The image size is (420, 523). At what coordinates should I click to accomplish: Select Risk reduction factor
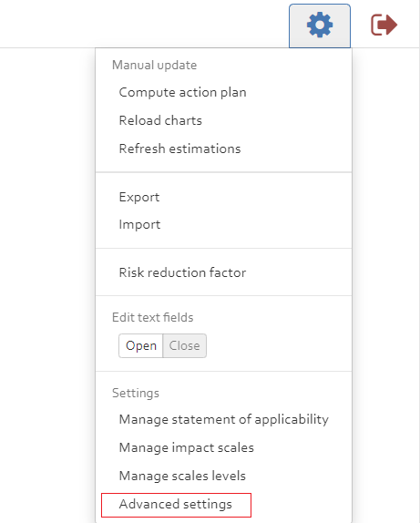(x=182, y=272)
